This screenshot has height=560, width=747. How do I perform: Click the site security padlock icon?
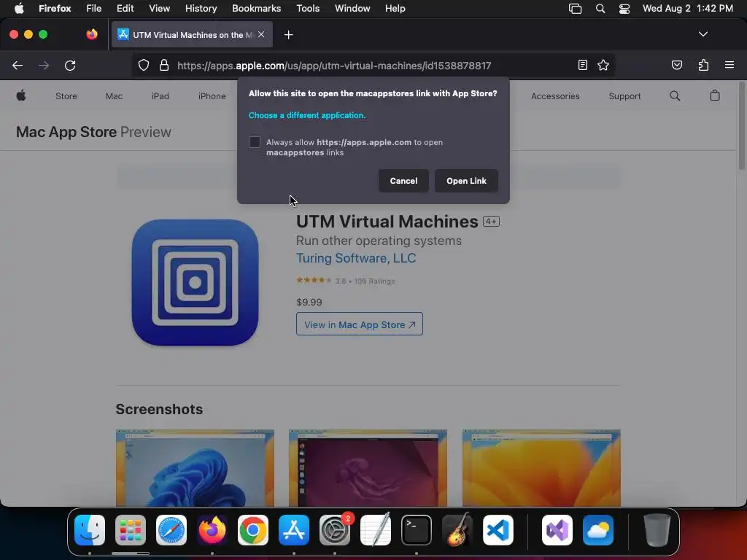click(x=164, y=65)
